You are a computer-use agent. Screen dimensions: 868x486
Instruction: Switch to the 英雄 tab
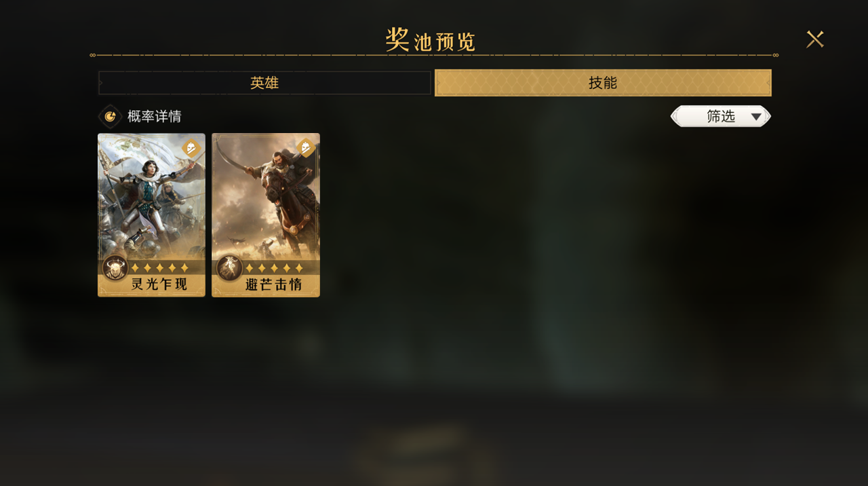pos(264,83)
